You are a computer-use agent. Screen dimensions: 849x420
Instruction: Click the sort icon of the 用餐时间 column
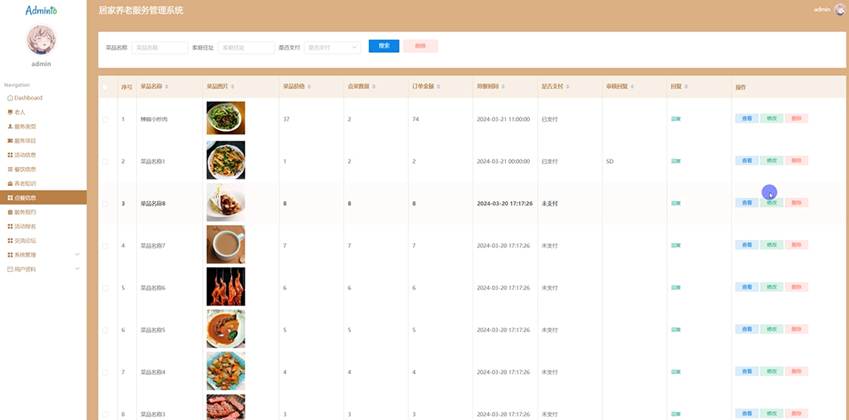[x=504, y=87]
